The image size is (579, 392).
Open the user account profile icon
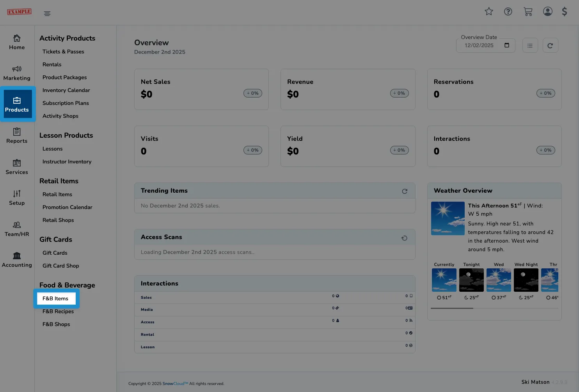pos(548,11)
